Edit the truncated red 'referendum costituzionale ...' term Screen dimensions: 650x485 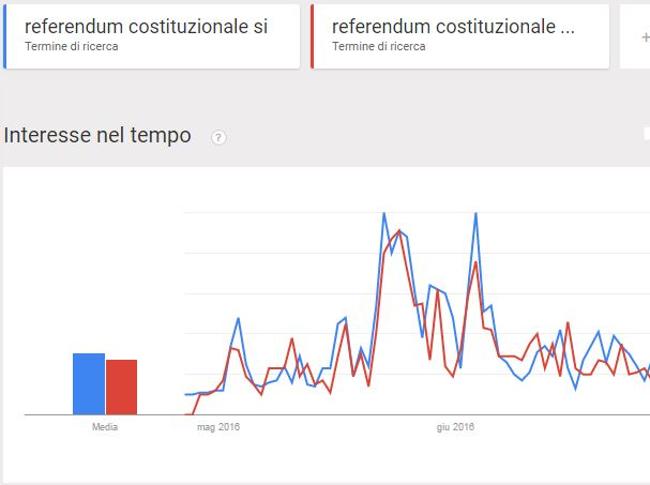(x=453, y=27)
